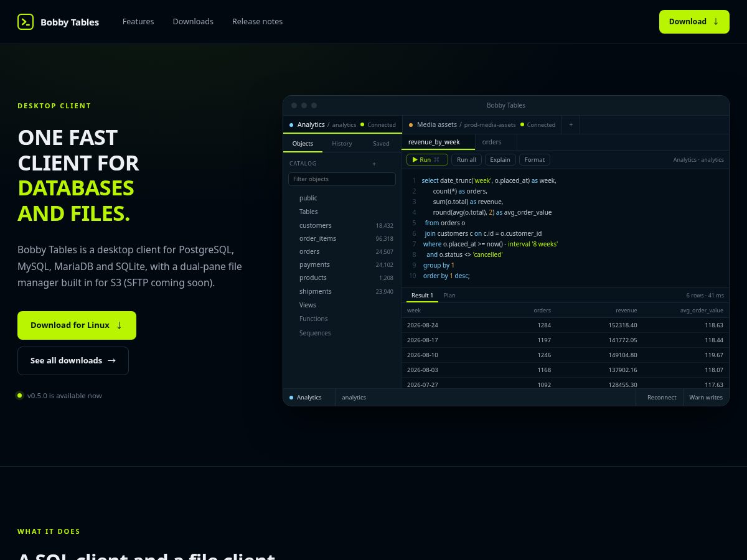Focus the Filter objects input field
The image size is (747, 560).
[x=342, y=179]
